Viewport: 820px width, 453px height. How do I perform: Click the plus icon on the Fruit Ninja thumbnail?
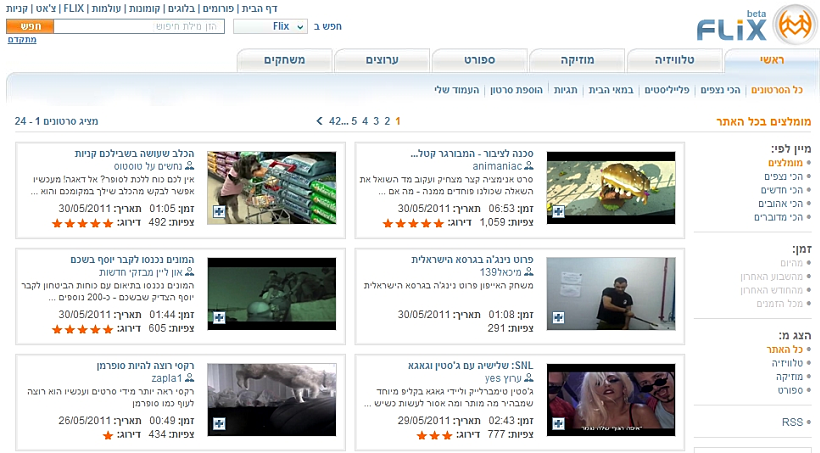pyautogui.click(x=558, y=318)
